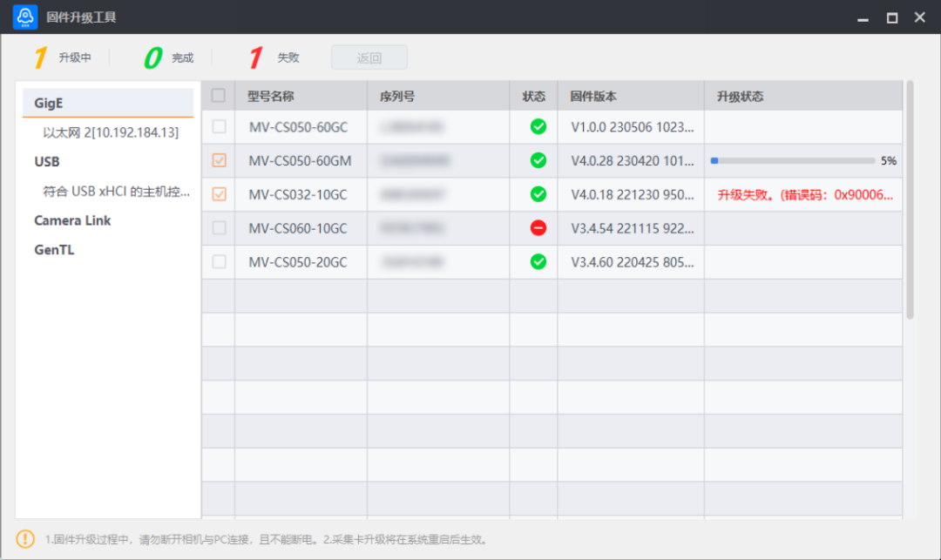Select the GenTL category
This screenshot has height=560, width=941.
(54, 250)
